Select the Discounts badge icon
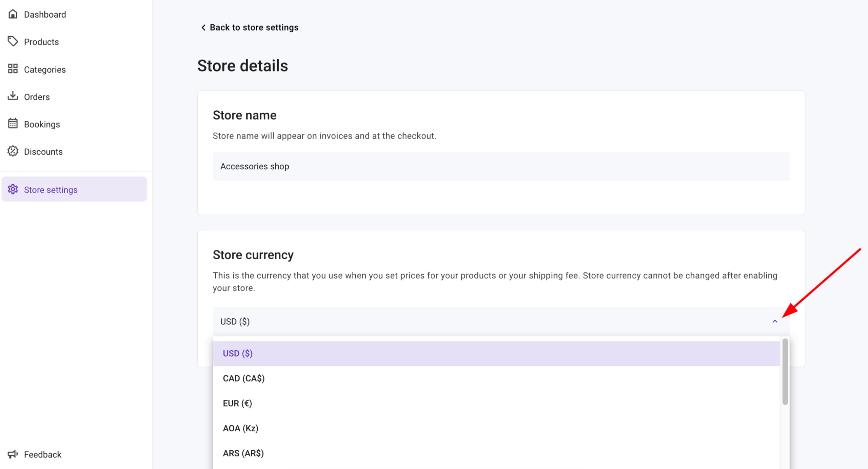 (x=13, y=151)
